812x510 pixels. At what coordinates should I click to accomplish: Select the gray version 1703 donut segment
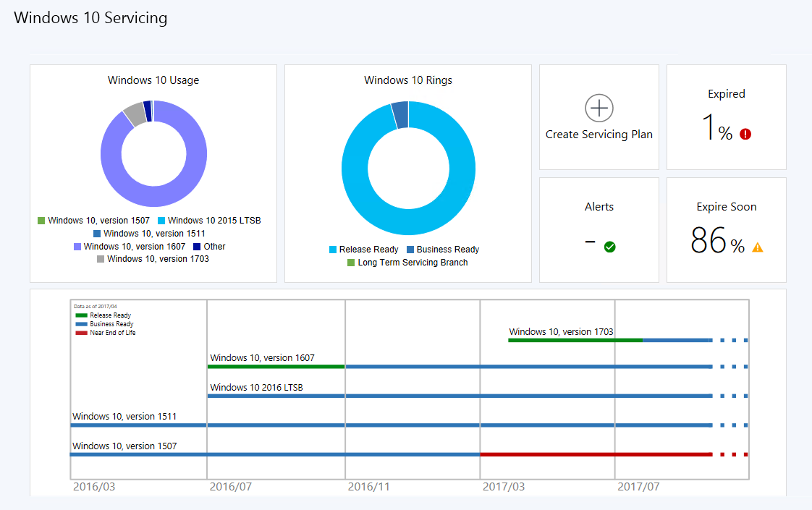(x=135, y=114)
